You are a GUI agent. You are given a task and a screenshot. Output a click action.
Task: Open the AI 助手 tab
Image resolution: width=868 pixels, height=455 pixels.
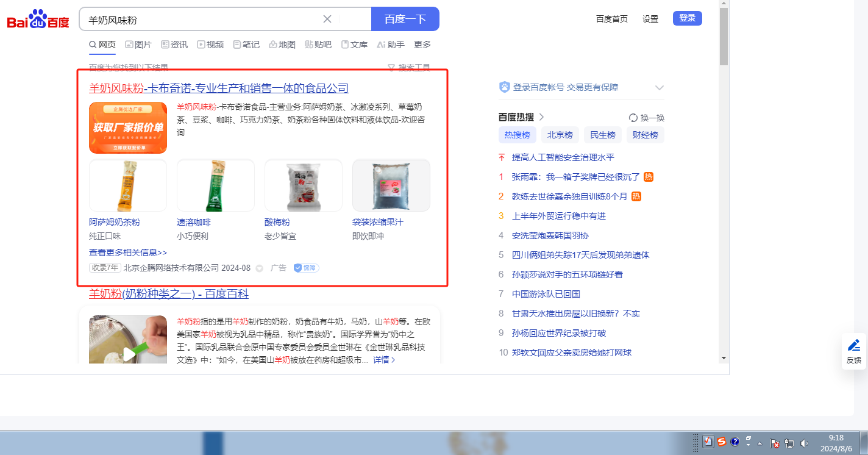[x=391, y=45]
